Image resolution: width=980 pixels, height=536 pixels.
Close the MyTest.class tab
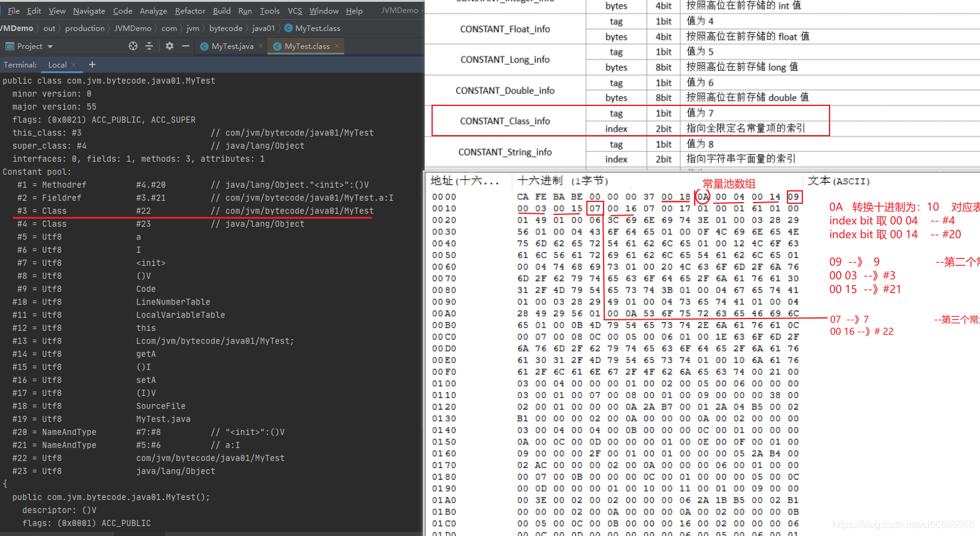point(336,46)
